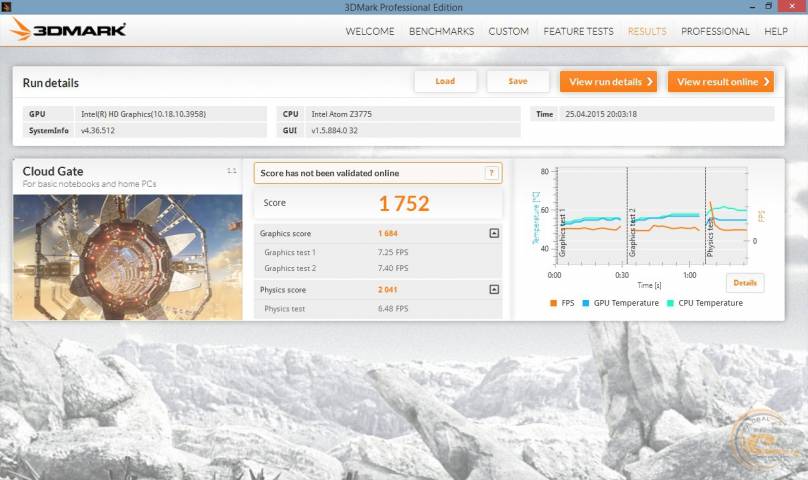Click 'For basic notebooks and home PCs' subtitle
808x480 pixels.
[89, 184]
